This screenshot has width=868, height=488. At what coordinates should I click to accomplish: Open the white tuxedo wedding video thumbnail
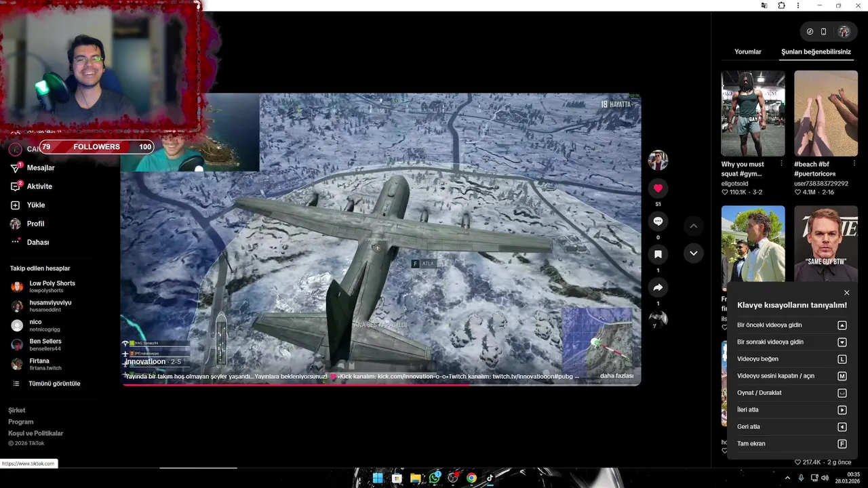tap(753, 244)
